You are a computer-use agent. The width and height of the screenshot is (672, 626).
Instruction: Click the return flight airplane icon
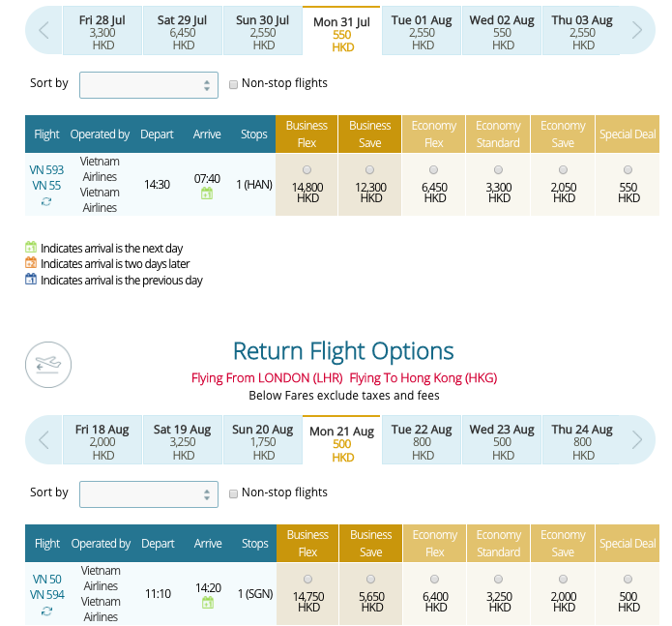click(x=48, y=365)
